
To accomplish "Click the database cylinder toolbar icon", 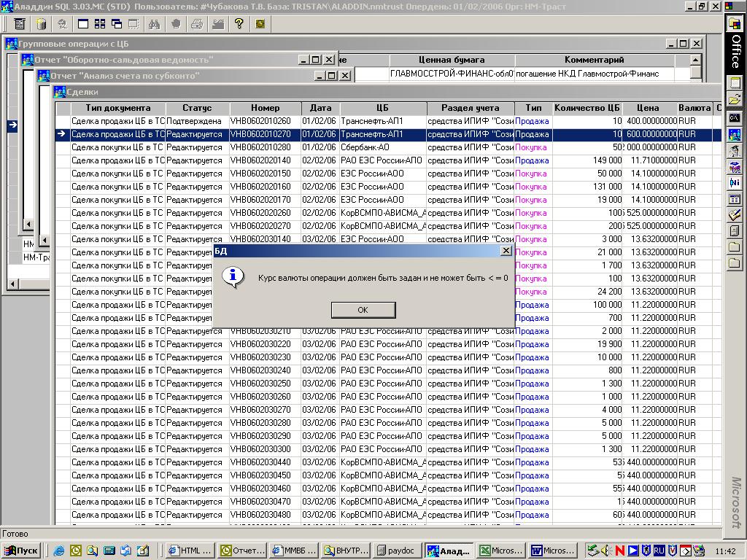I will (x=42, y=24).
